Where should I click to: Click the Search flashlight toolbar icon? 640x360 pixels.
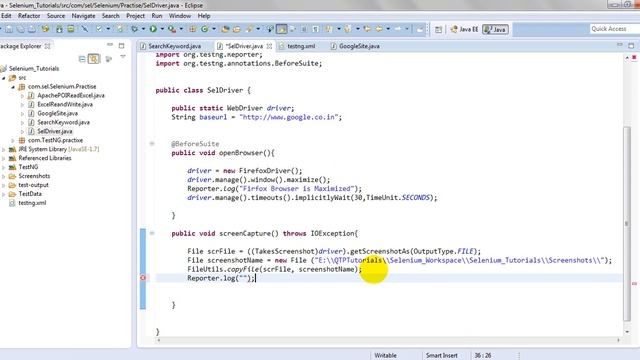coord(249,29)
